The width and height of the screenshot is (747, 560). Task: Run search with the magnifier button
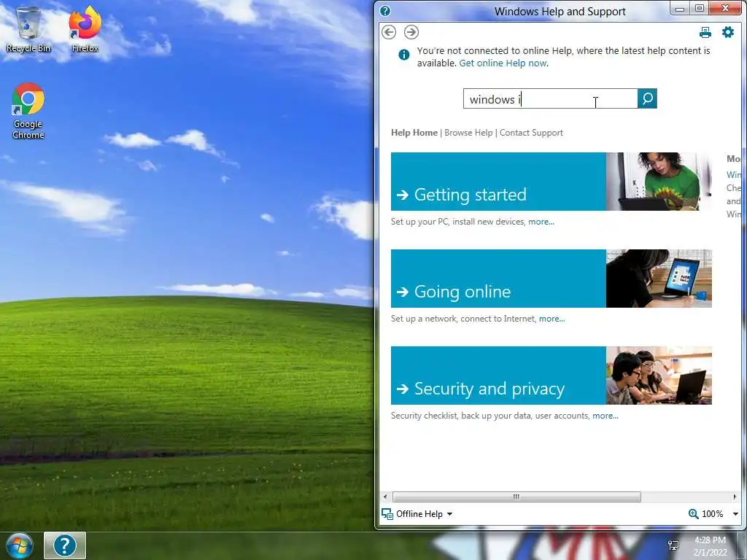coord(647,98)
